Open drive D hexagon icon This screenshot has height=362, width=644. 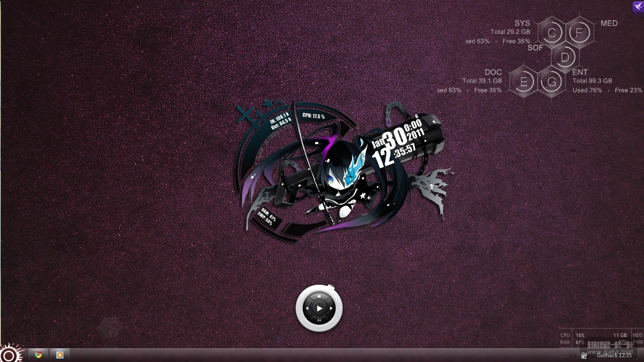565,57
